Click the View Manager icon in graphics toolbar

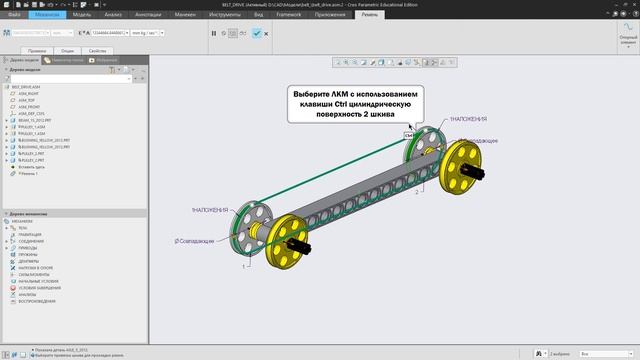pyautogui.click(x=400, y=62)
